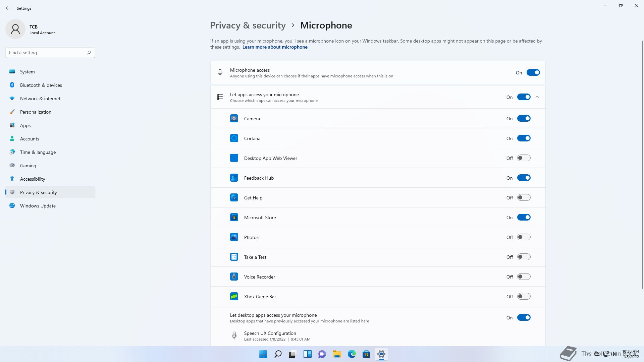
Task: Open Task View on the taskbar
Action: [293, 354]
